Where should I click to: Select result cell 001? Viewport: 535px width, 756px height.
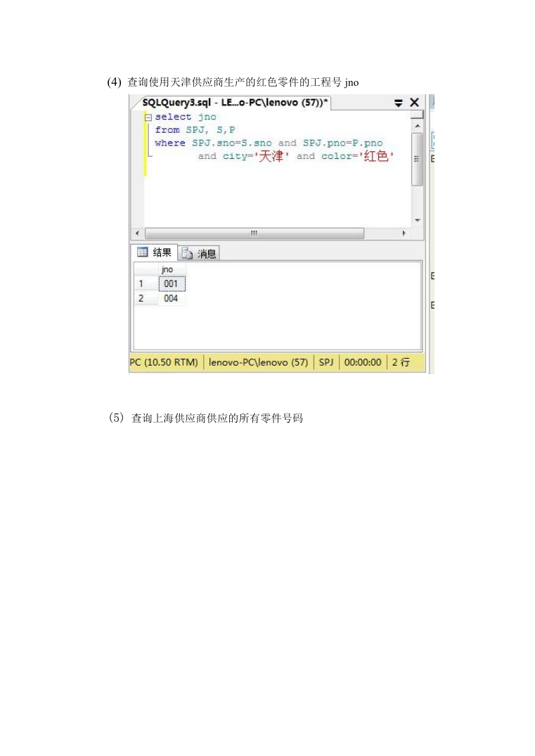(x=172, y=283)
